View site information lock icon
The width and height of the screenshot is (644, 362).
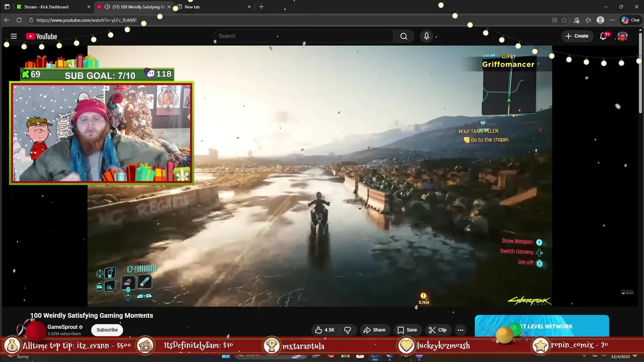[x=31, y=20]
